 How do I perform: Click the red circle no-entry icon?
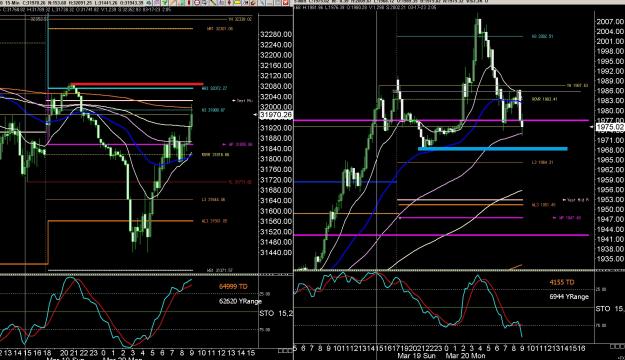pos(197,2)
